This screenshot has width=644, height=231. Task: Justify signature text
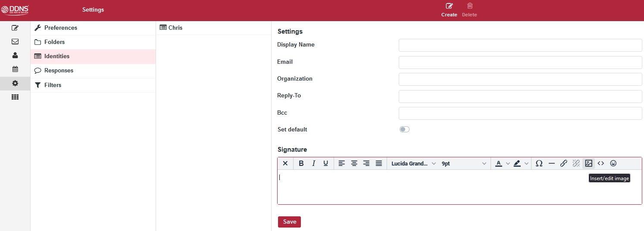378,163
